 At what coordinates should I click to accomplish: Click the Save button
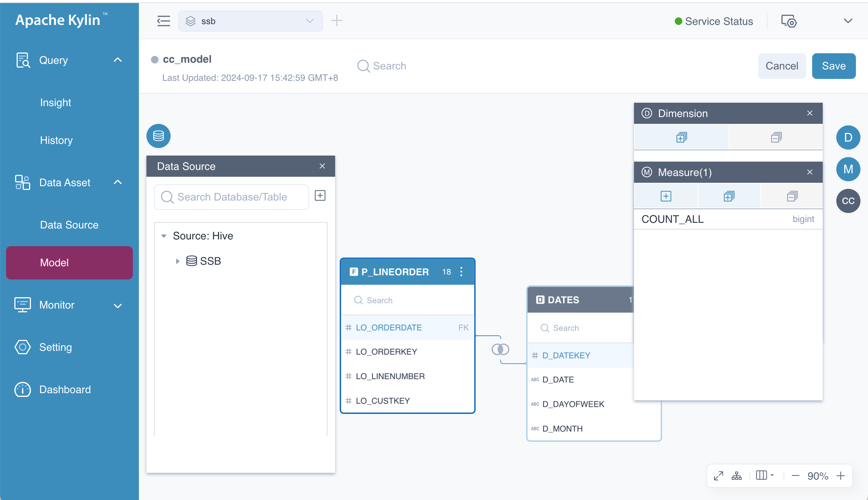tap(833, 66)
